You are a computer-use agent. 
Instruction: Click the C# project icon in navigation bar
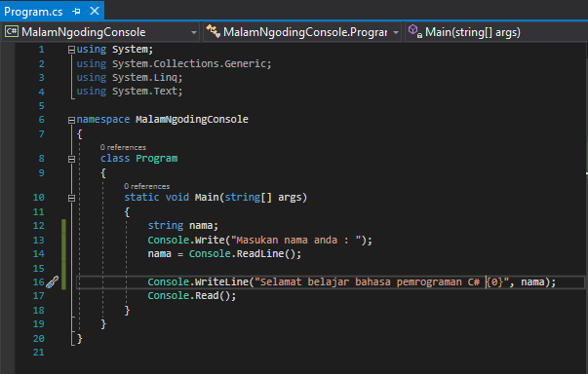pos(12,31)
